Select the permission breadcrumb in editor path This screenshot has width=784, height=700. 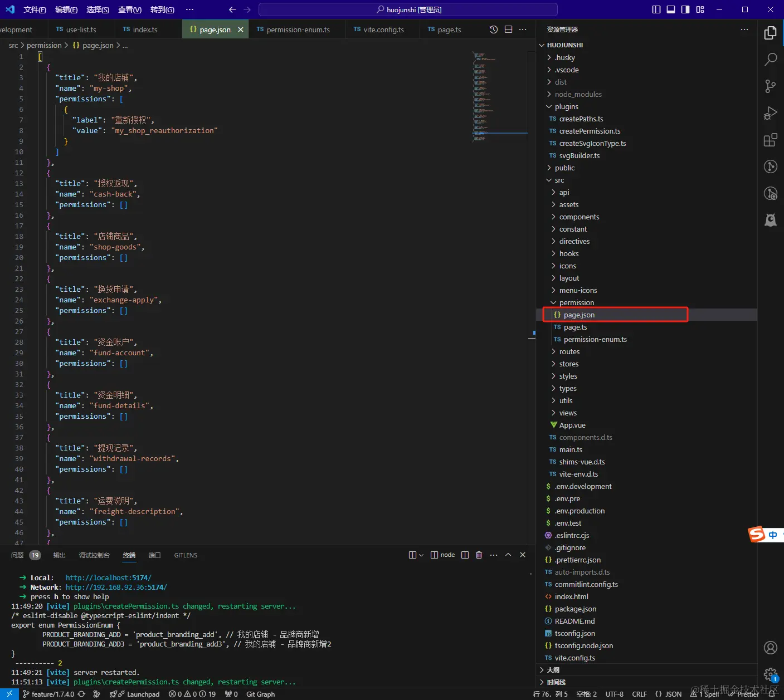(44, 45)
